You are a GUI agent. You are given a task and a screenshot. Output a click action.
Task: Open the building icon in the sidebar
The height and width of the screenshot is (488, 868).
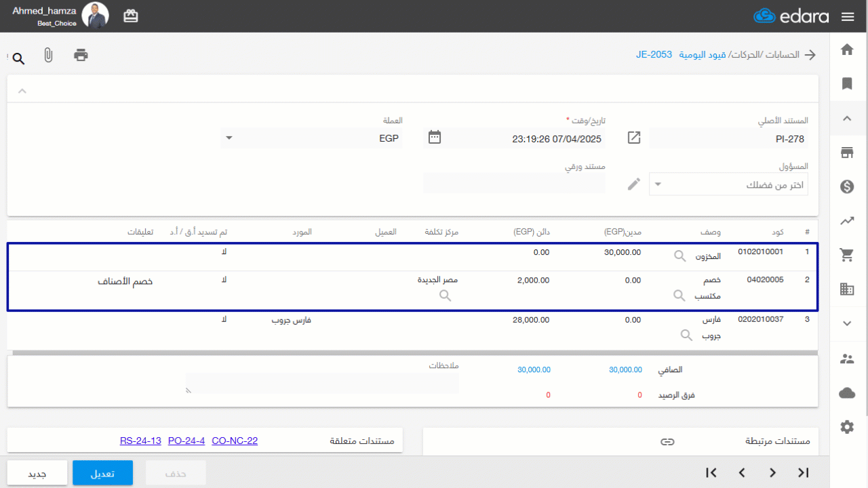click(847, 289)
